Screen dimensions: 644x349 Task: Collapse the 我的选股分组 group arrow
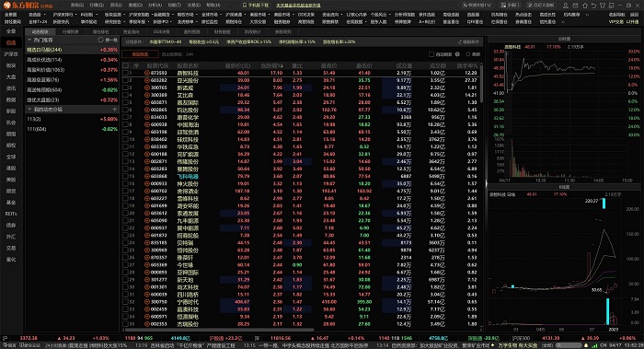[29, 110]
